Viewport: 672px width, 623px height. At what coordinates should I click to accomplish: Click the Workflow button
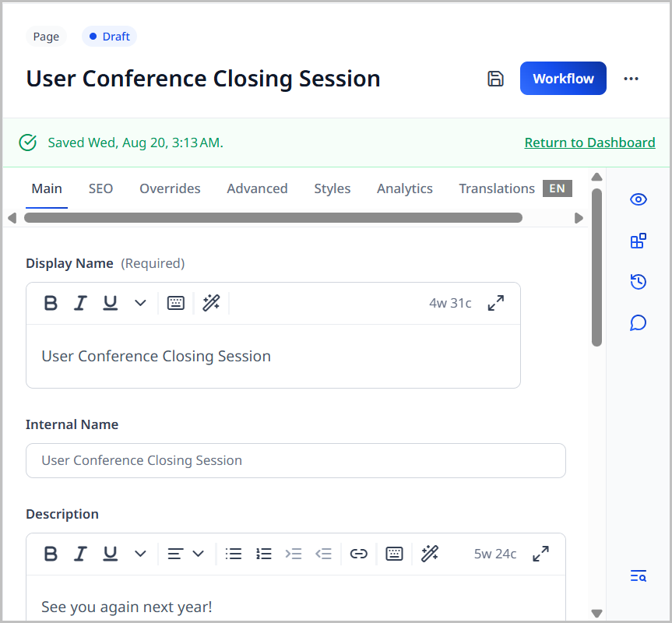tap(563, 78)
